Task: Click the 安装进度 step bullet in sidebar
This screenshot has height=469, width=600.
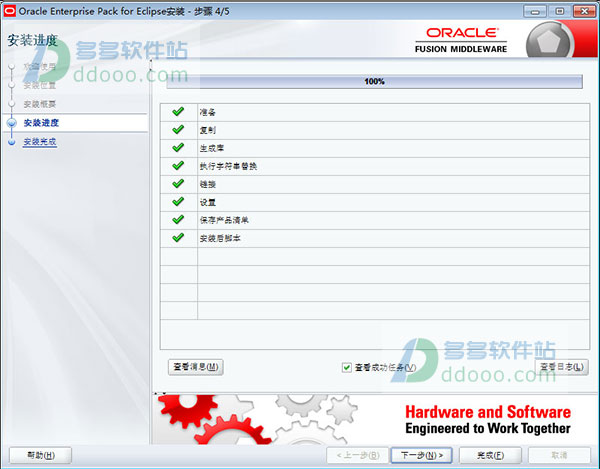Action: coord(12,123)
